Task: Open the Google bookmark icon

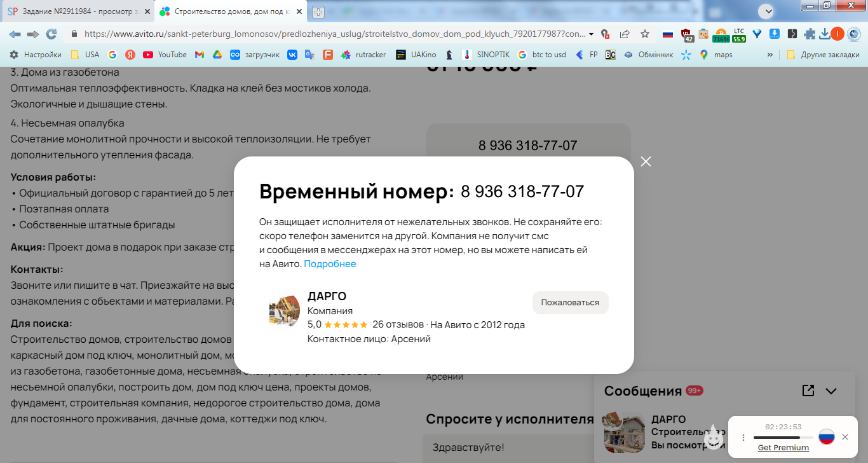Action: pyautogui.click(x=112, y=55)
